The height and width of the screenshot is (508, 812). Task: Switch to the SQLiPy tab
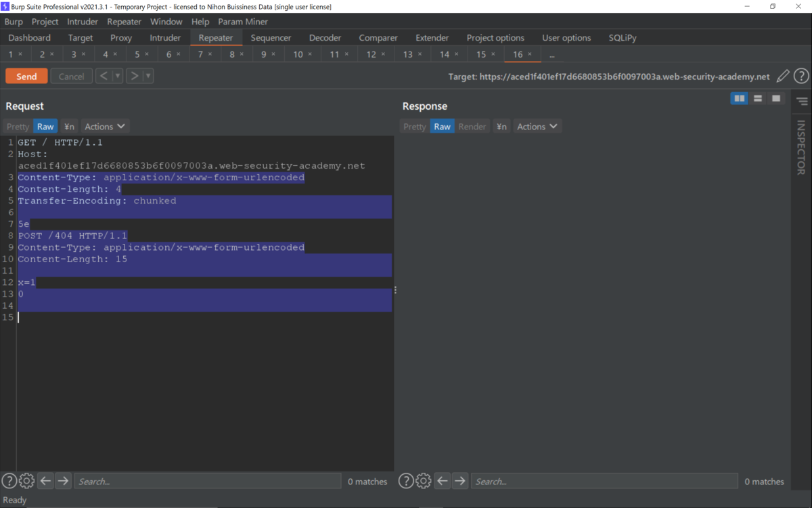(623, 38)
